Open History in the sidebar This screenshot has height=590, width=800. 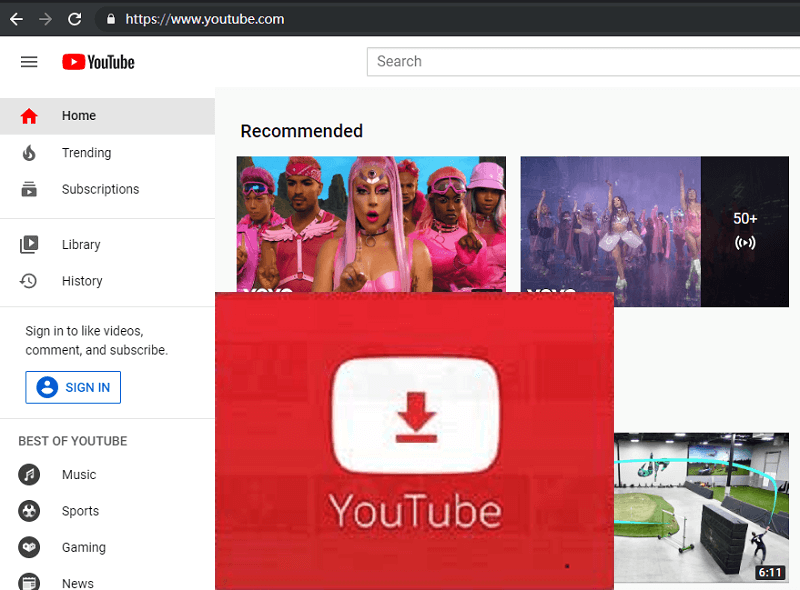click(x=107, y=281)
